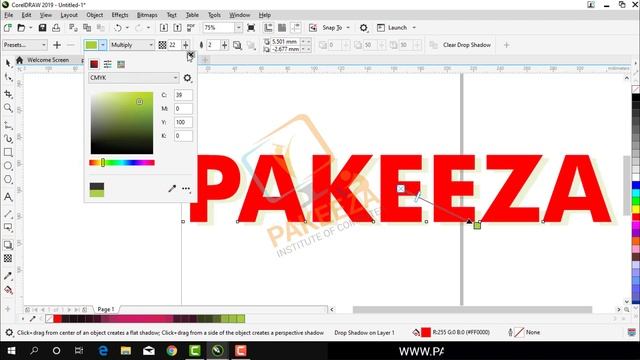This screenshot has height=360, width=640.
Task: Open File Explorer on the taskbar
Action: tap(126, 351)
